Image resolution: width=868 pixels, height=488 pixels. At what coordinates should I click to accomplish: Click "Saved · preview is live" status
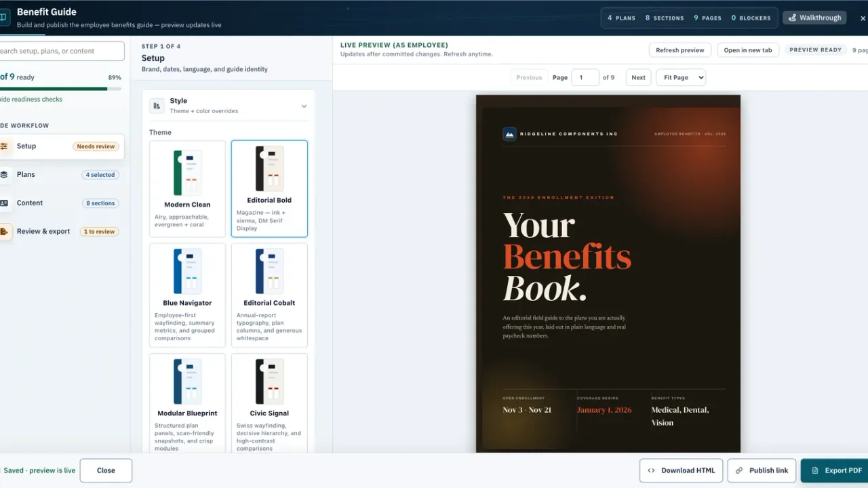[39, 470]
